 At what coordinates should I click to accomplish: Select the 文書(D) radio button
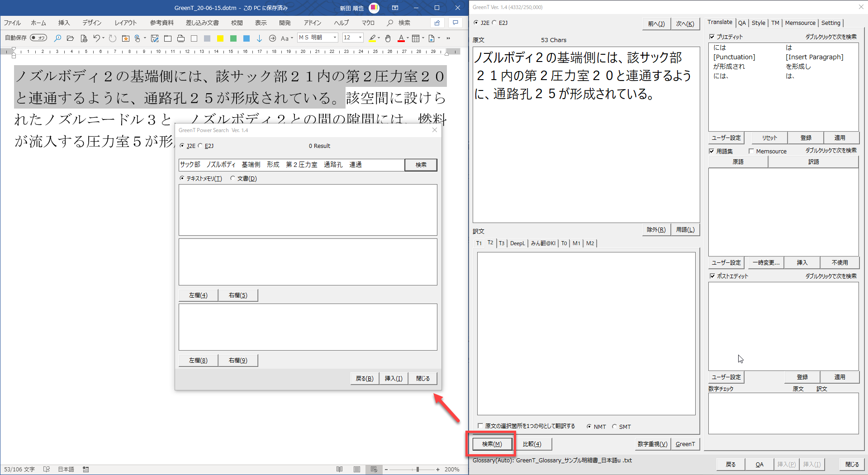233,178
